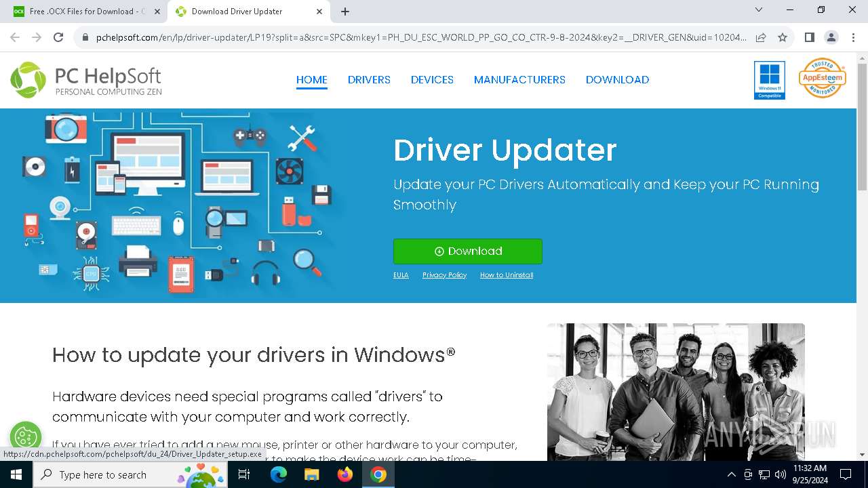Open the tab search dropdown
The image size is (868, 488).
[x=759, y=10]
